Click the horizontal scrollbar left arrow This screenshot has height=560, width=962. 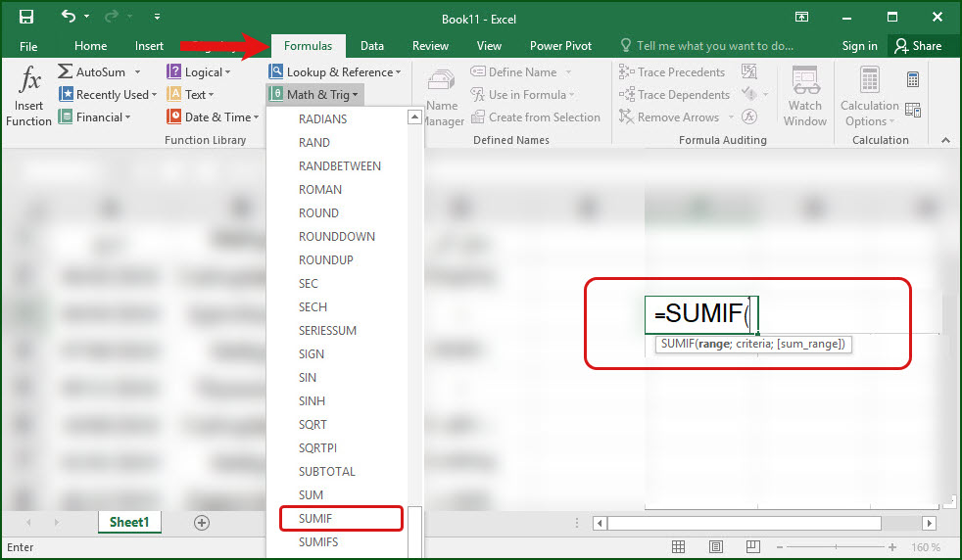[x=600, y=523]
